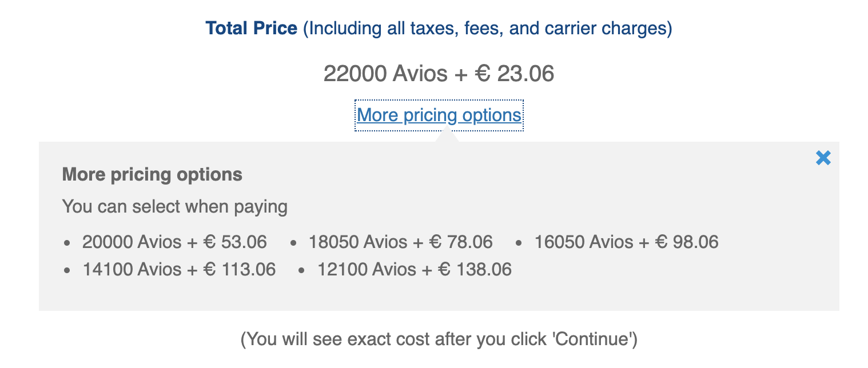Click the taxes, fees, and carrier charges text

click(x=487, y=28)
